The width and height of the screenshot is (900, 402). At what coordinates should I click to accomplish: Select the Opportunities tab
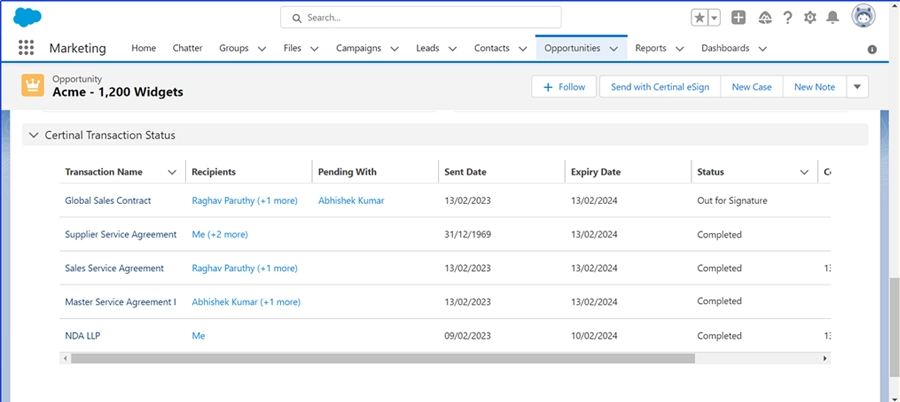[x=572, y=48]
